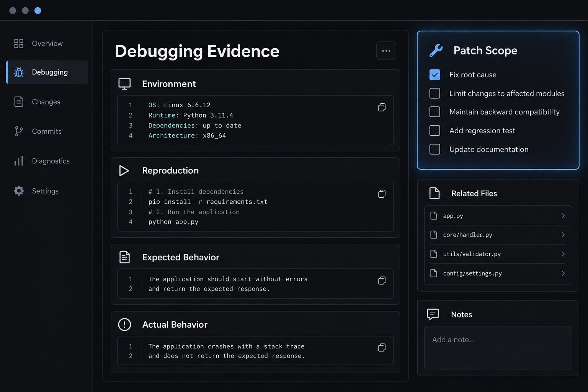
Task: Click the Actual Behavior warning icon
Action: (124, 325)
